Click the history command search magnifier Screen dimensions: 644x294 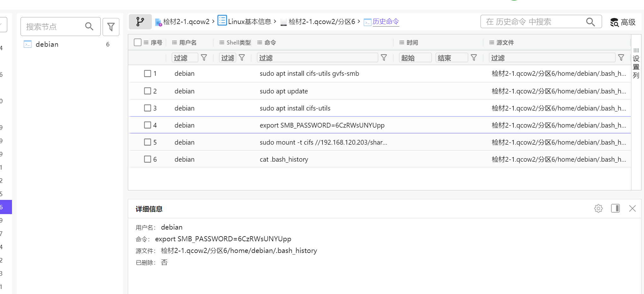point(590,22)
